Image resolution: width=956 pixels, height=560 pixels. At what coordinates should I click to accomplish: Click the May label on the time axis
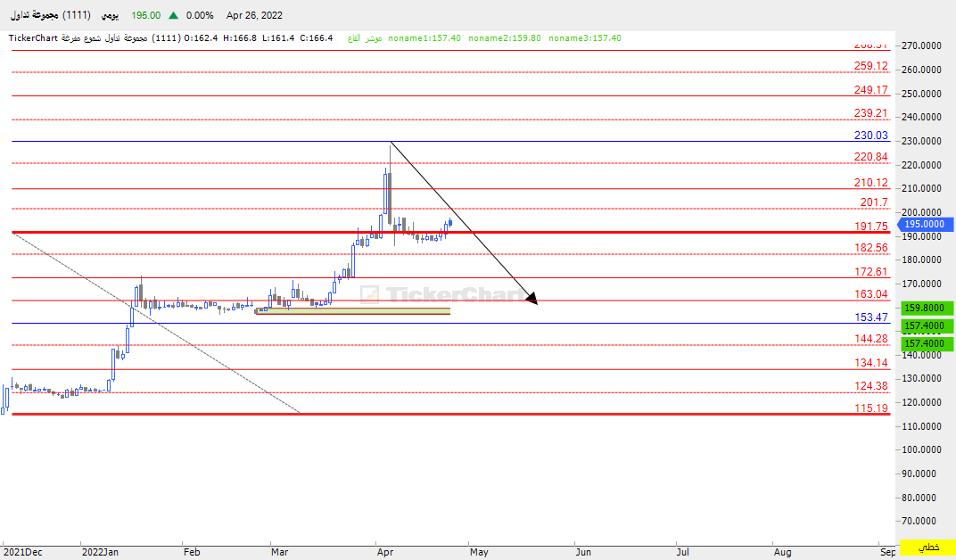(x=479, y=552)
